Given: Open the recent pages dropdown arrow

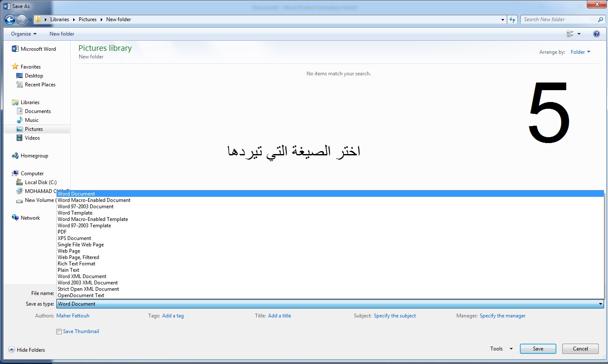Looking at the screenshot, I should (x=30, y=19).
